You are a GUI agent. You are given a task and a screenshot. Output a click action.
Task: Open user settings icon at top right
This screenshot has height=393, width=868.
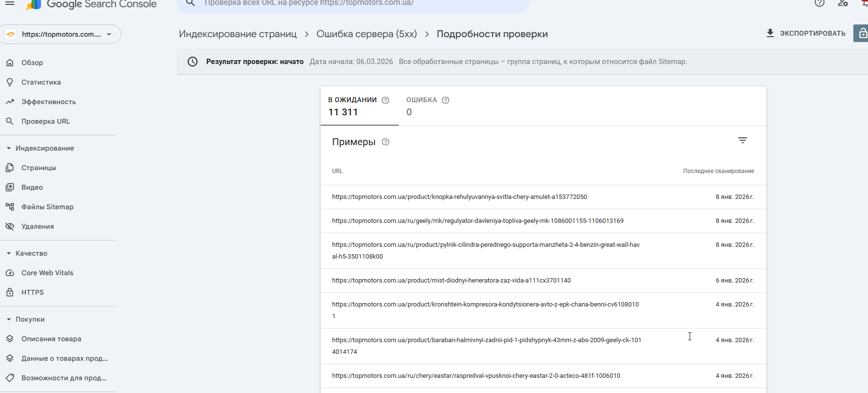(843, 3)
